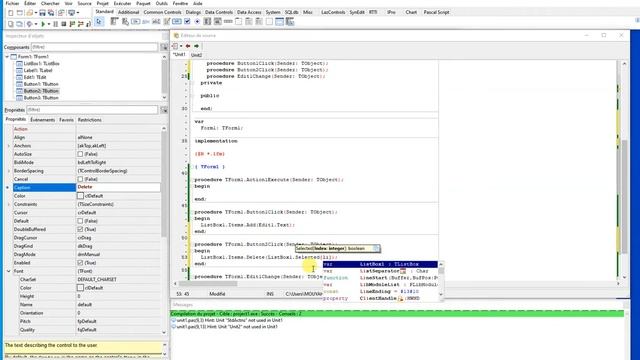Click the New Form toolbar icon
The width and height of the screenshot is (640, 360).
(20, 13)
